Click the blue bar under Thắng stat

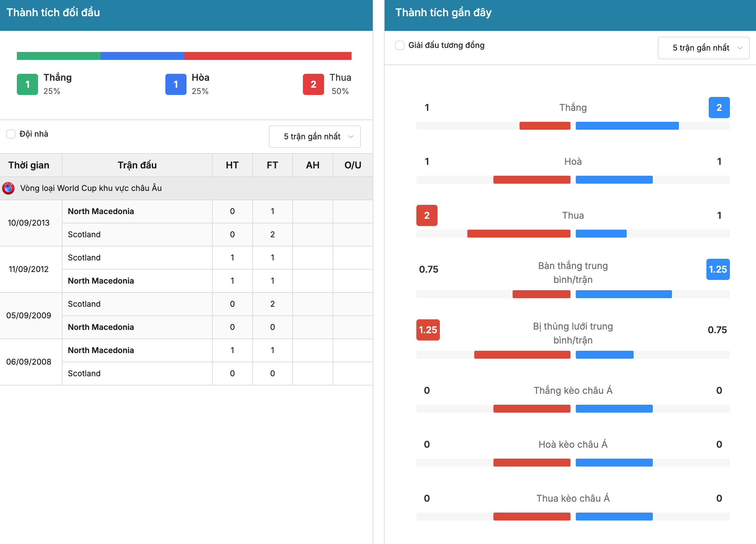pos(627,126)
